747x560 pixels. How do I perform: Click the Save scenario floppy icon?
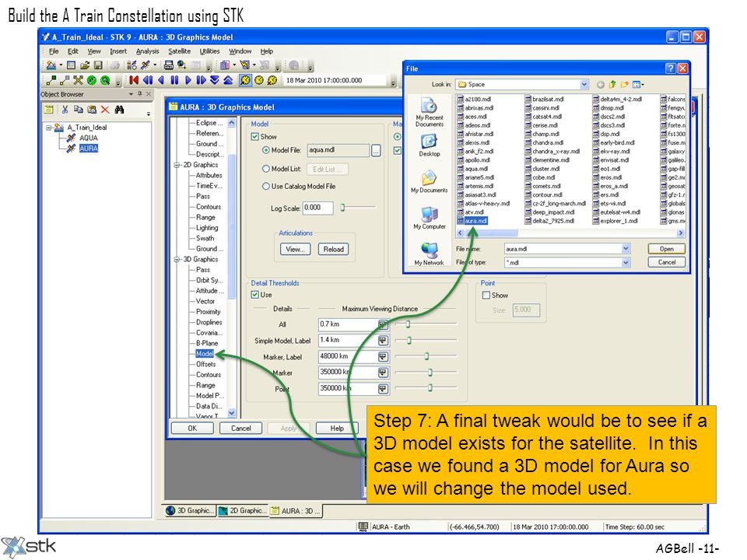(x=98, y=65)
